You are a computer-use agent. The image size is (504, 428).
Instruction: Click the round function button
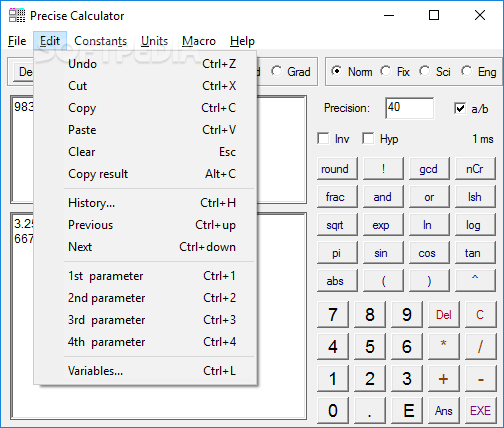[x=337, y=169]
